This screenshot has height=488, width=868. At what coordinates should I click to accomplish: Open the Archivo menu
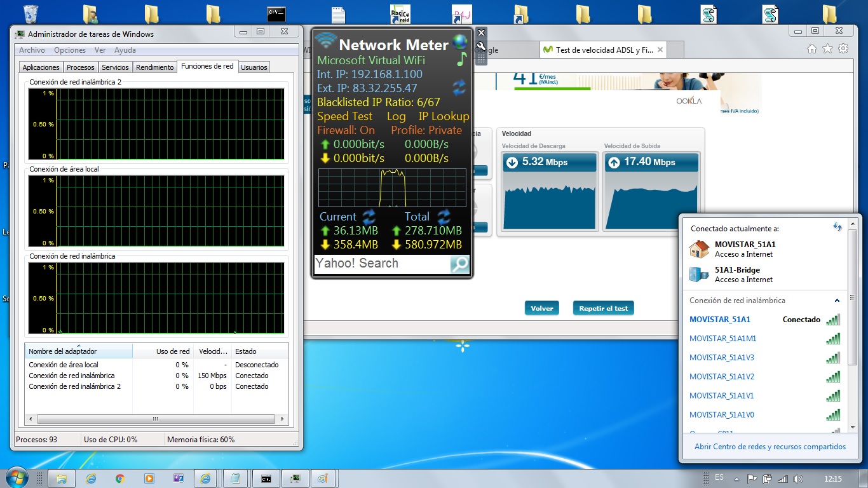click(32, 50)
